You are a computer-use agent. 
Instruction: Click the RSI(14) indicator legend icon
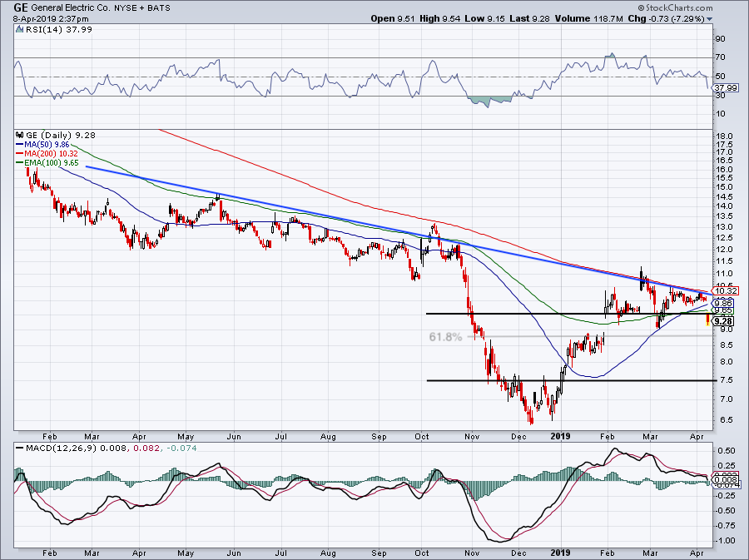(x=19, y=30)
